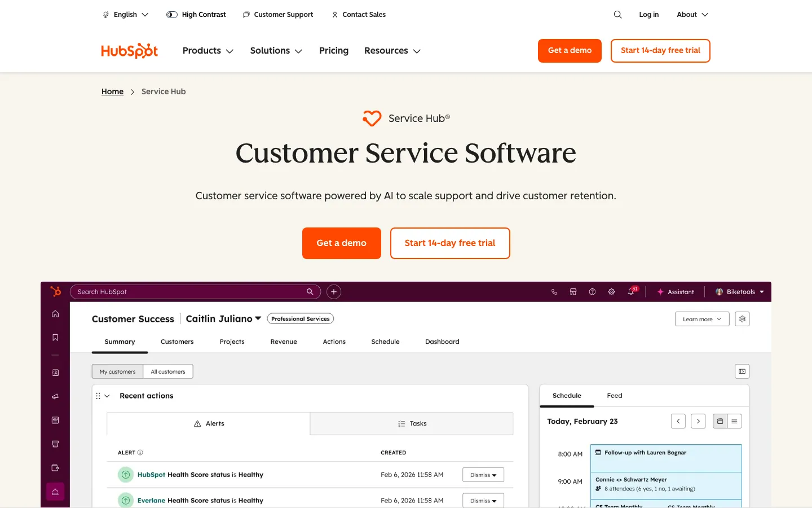The height and width of the screenshot is (508, 812).
Task: Click the HubSpot sprocket icon in app sidebar
Action: (55, 291)
